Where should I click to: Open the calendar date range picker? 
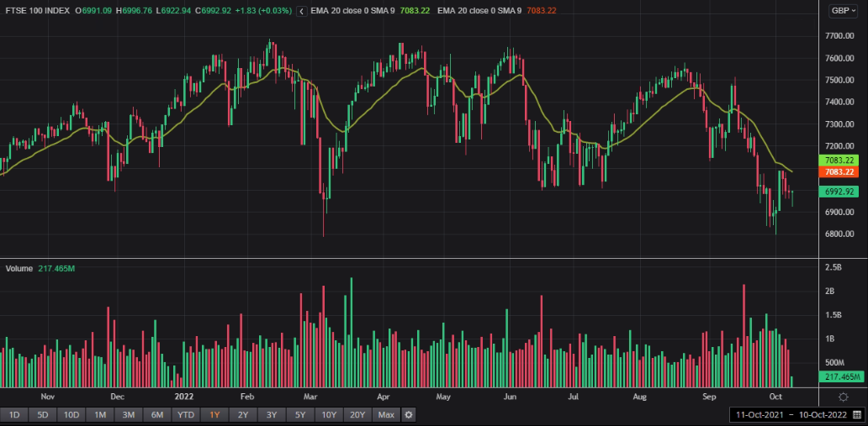[857, 414]
